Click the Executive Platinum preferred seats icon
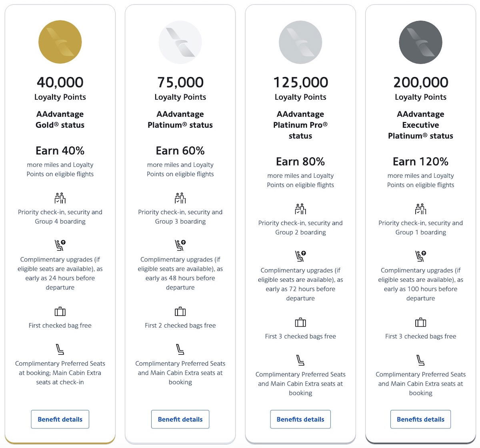The height and width of the screenshot is (448, 480). pyautogui.click(x=420, y=360)
